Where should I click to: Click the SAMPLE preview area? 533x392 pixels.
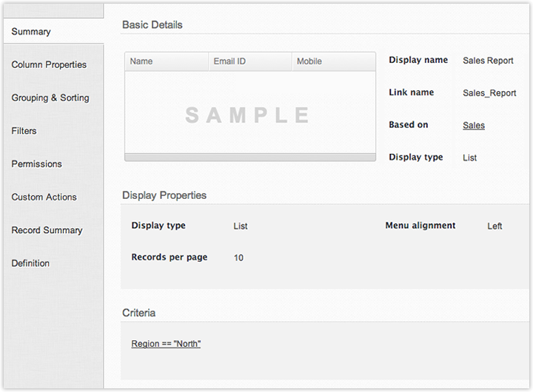point(249,115)
